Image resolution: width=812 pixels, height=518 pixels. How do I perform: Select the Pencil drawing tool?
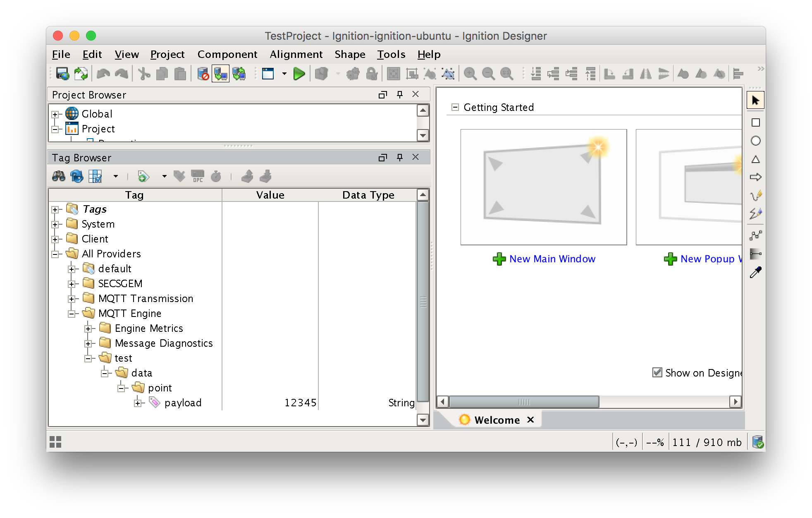(755, 195)
